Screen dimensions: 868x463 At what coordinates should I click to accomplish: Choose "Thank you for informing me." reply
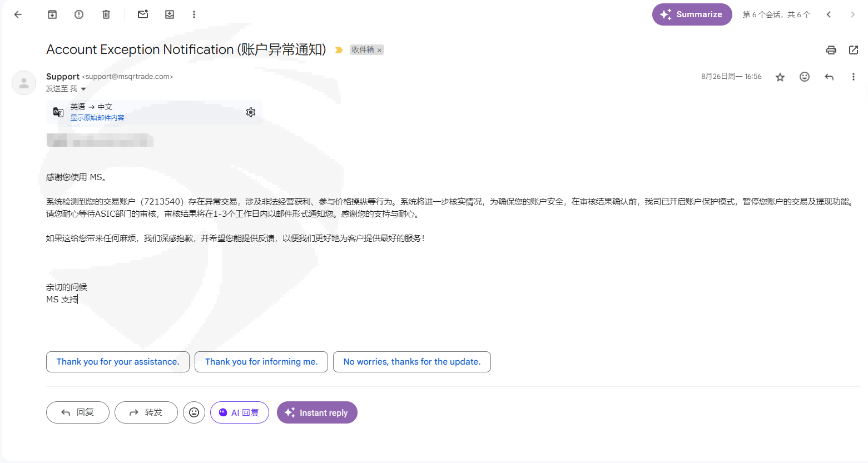coord(261,362)
